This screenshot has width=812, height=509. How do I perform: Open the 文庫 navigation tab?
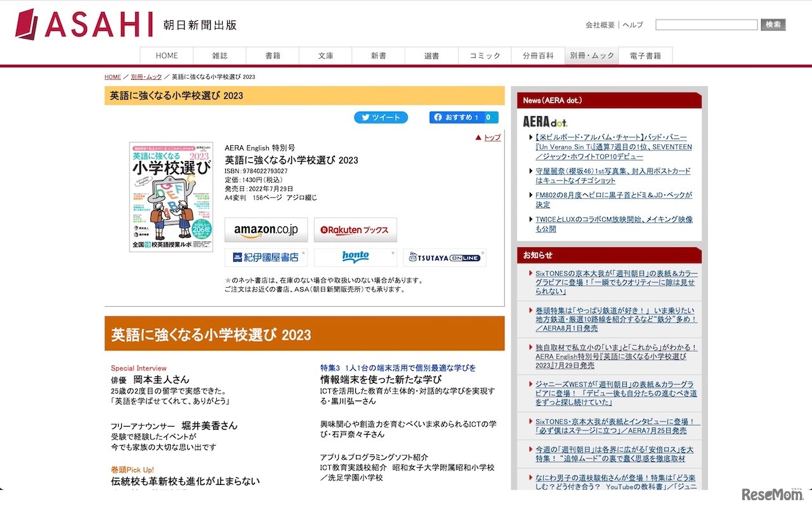(325, 56)
